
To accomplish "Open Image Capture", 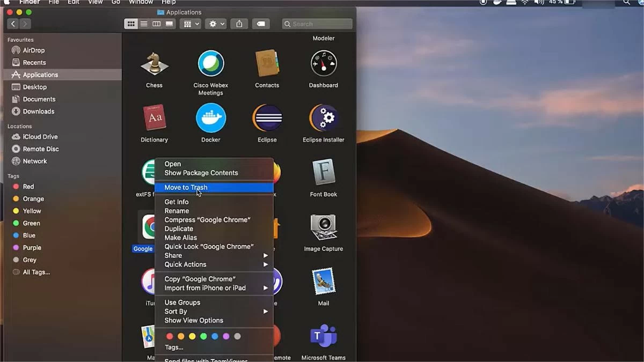I will tap(323, 228).
